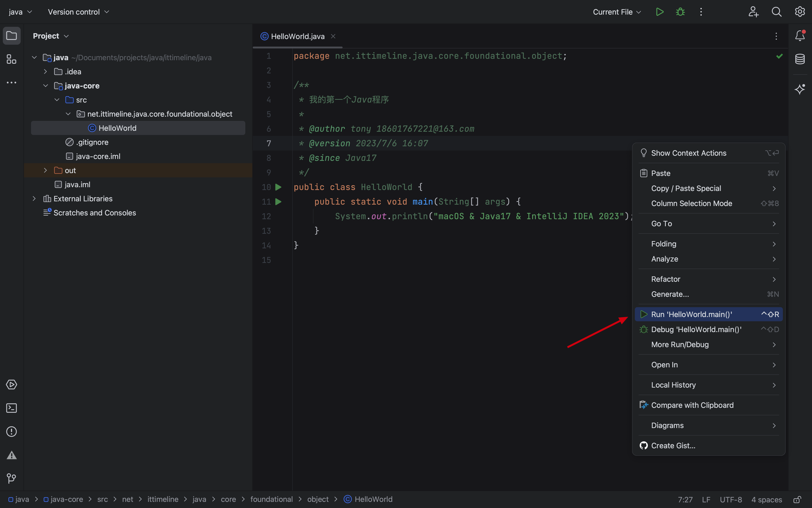Click the Debug bug icon in the top toolbar
This screenshot has height=508, width=812.
(680, 12)
